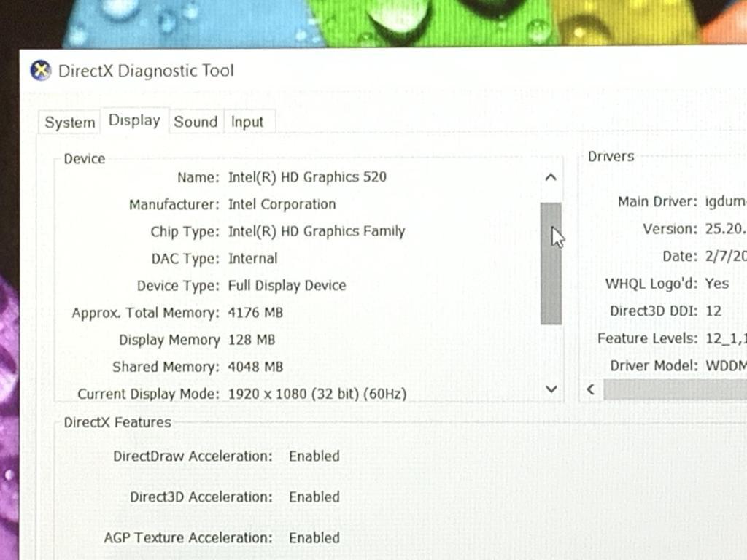Go to the Input tab
This screenshot has height=560, width=747.
(247, 122)
